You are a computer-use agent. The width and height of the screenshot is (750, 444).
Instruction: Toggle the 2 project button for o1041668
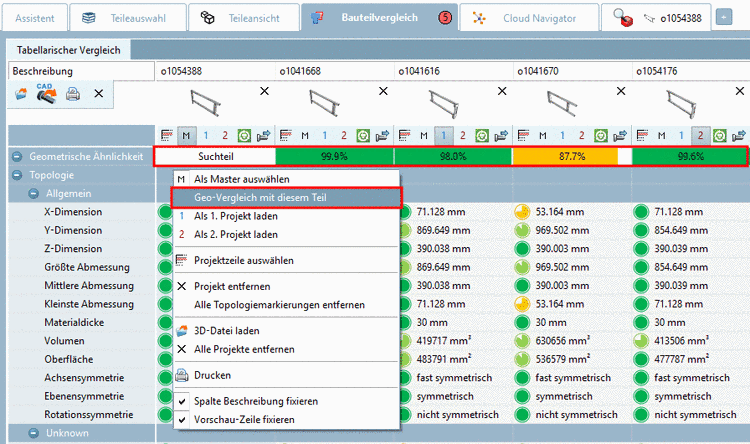coord(344,136)
